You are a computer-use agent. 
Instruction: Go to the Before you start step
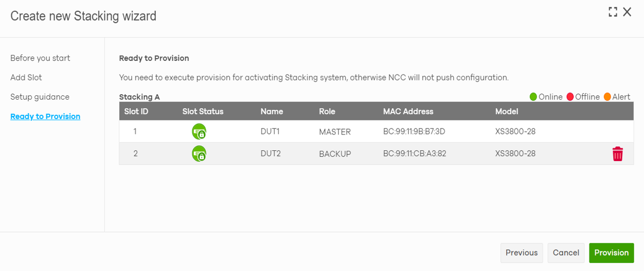40,58
